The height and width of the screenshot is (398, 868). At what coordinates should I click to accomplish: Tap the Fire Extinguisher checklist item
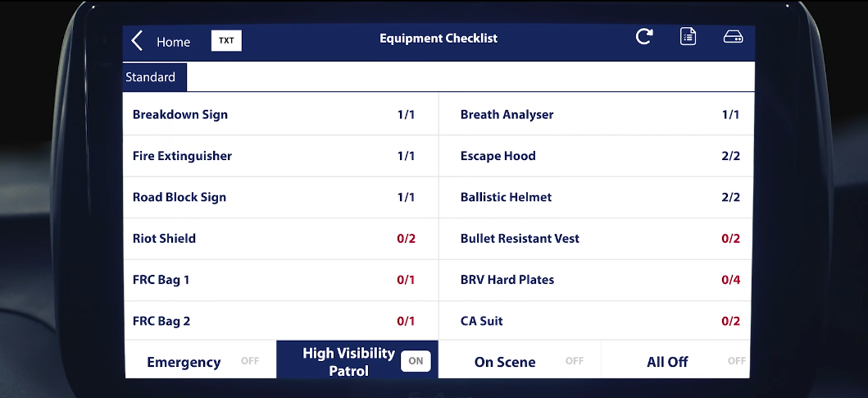pyautogui.click(x=280, y=156)
